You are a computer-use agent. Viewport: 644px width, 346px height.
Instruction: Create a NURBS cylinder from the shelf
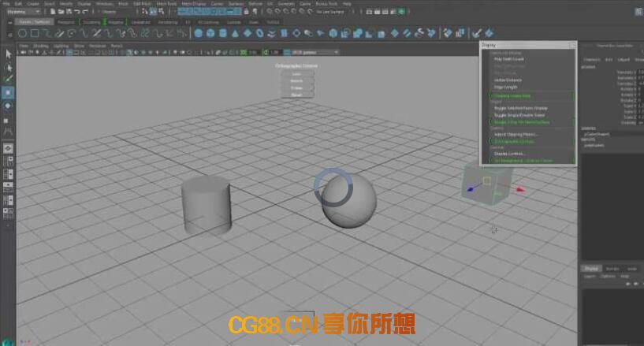click(x=223, y=33)
